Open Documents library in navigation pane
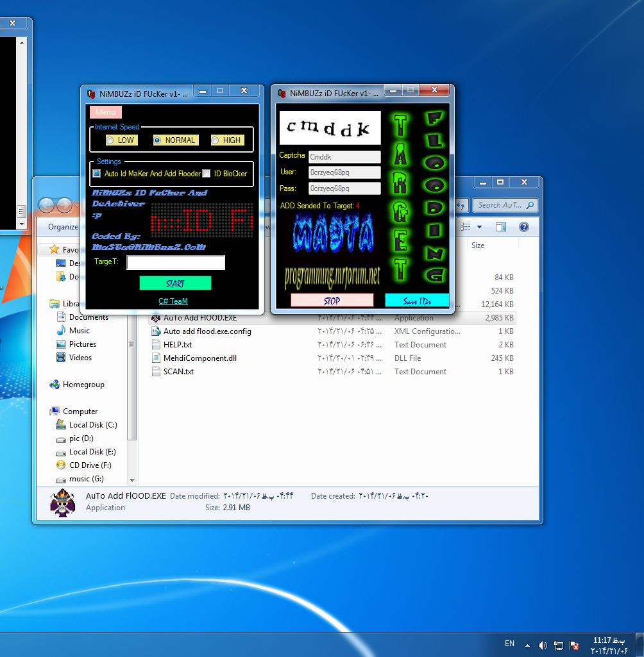The height and width of the screenshot is (657, 644). click(x=89, y=317)
